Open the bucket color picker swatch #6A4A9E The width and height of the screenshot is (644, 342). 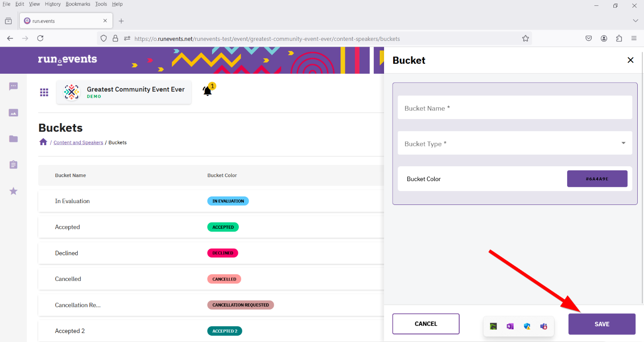[x=597, y=179]
